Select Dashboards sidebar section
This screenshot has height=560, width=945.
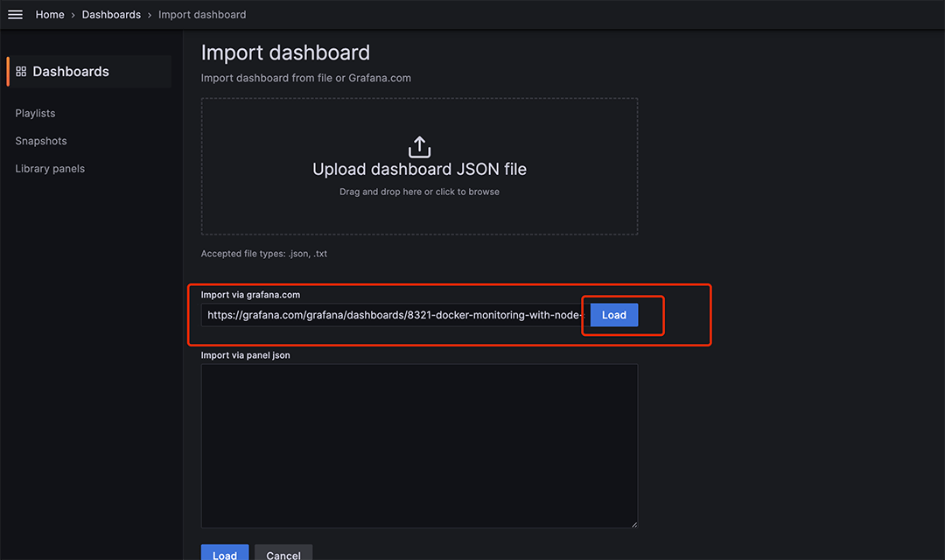pyautogui.click(x=89, y=72)
